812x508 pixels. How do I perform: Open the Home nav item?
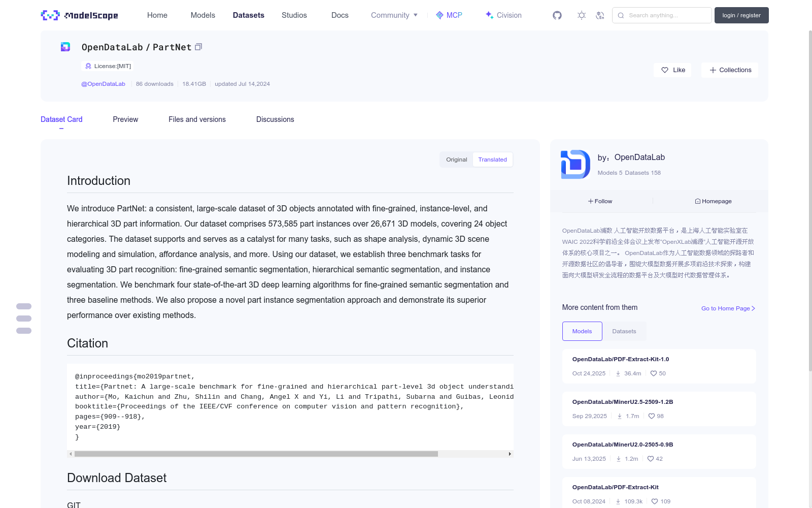tap(157, 15)
